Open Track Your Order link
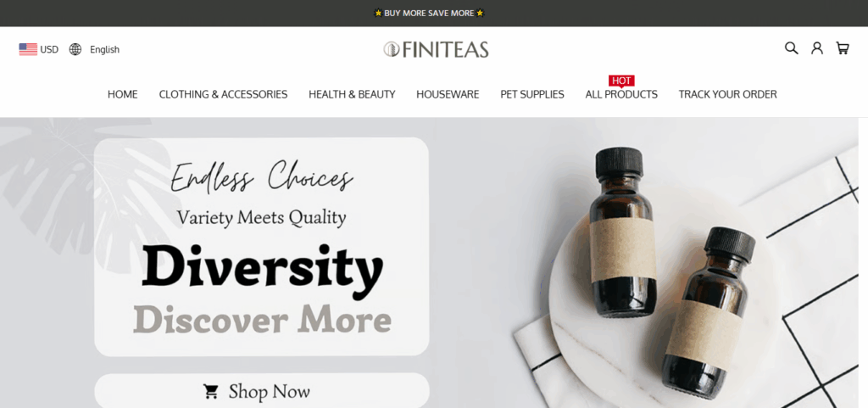The image size is (868, 408). click(727, 95)
